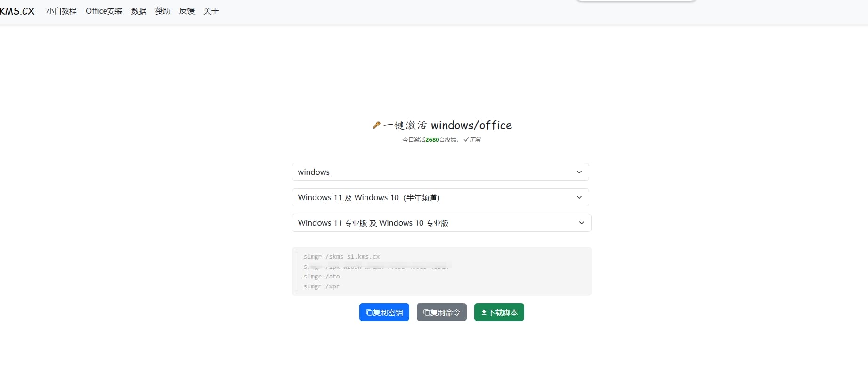Screen dimensions: 868x384
Task: Select the 赞助 navigation link
Action: click(x=163, y=11)
